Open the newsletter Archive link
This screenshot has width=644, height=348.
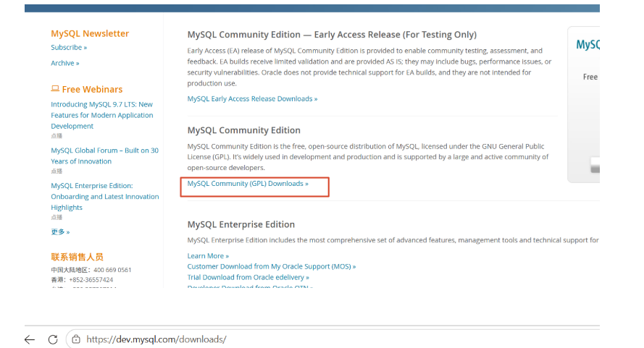65,63
